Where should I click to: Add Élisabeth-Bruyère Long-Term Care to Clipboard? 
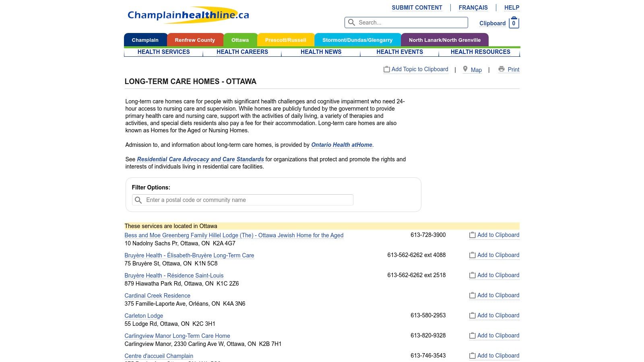(x=498, y=255)
